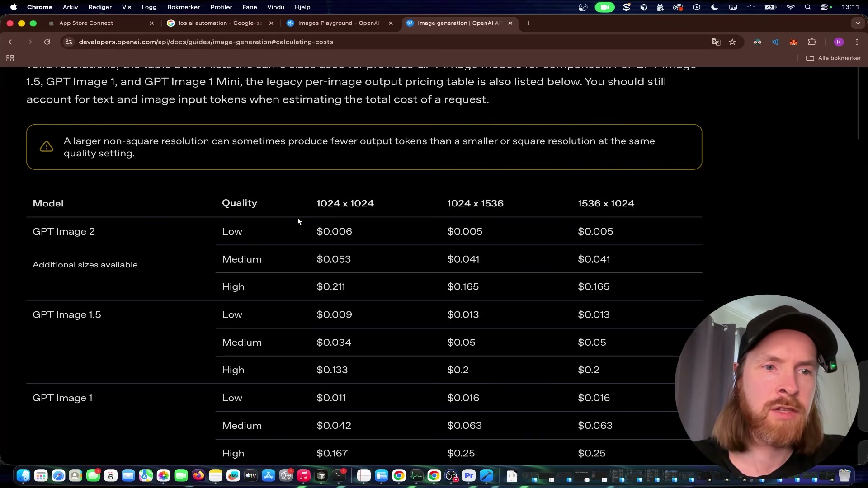Expand the tab search dropdown arrow
The width and height of the screenshot is (868, 488).
(x=858, y=23)
